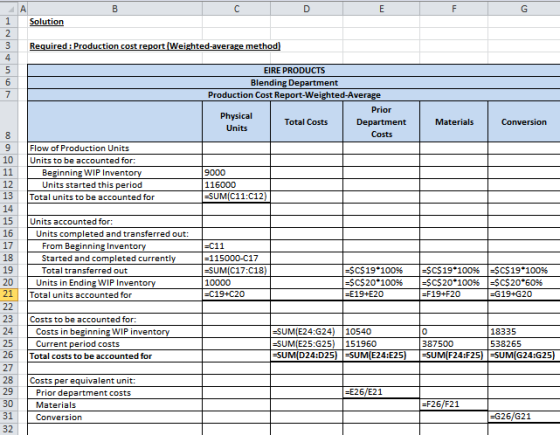Select row 21 header

click(9, 295)
